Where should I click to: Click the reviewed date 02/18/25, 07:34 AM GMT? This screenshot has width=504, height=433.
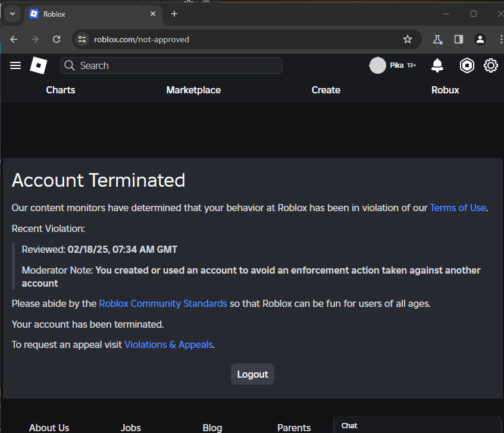tap(122, 250)
